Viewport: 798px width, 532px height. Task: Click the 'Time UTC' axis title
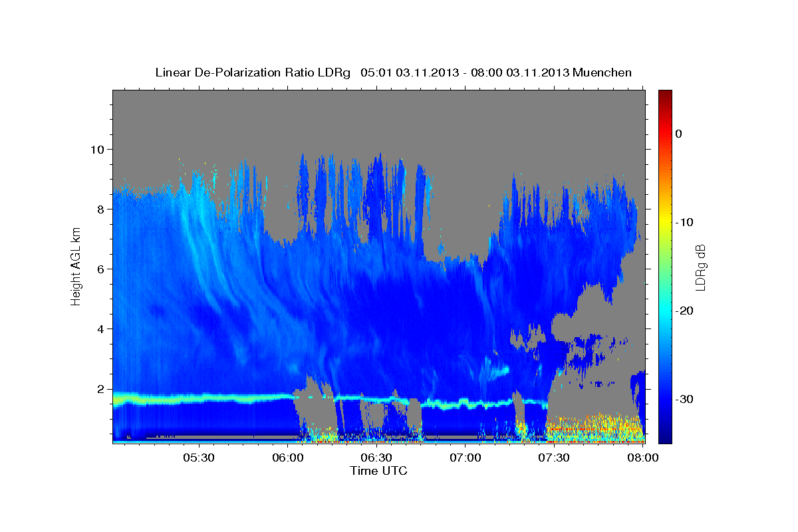pos(378,471)
